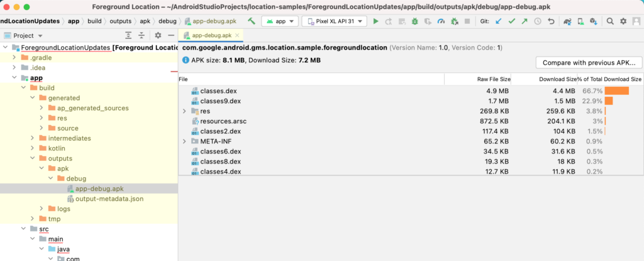Open Project panel options gear icon
This screenshot has width=644, height=261.
158,35
